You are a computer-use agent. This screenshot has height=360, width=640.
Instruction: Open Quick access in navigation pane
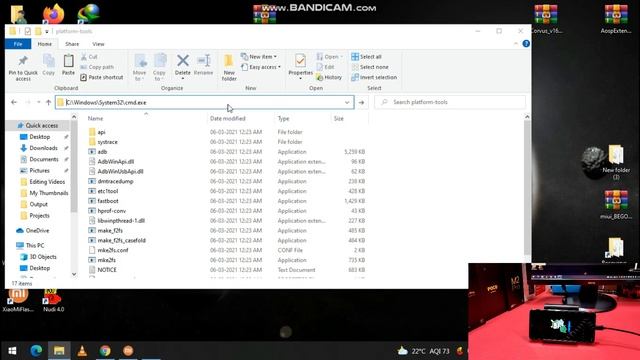click(x=42, y=126)
